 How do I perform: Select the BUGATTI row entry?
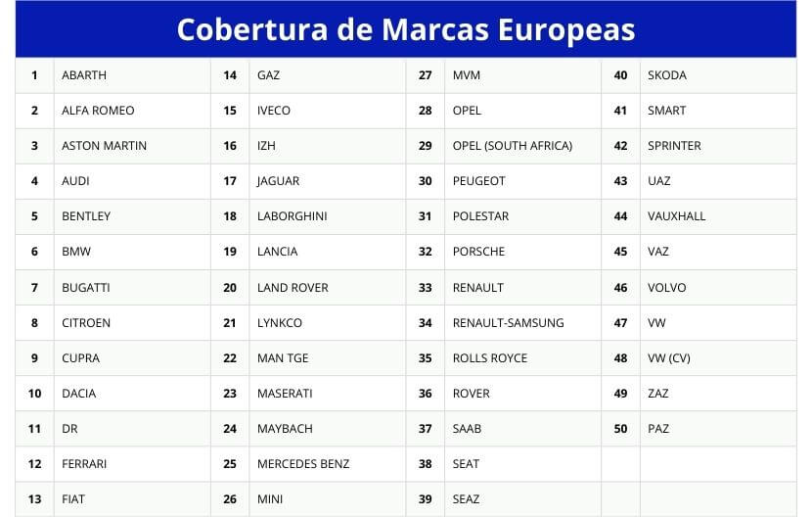click(x=86, y=288)
